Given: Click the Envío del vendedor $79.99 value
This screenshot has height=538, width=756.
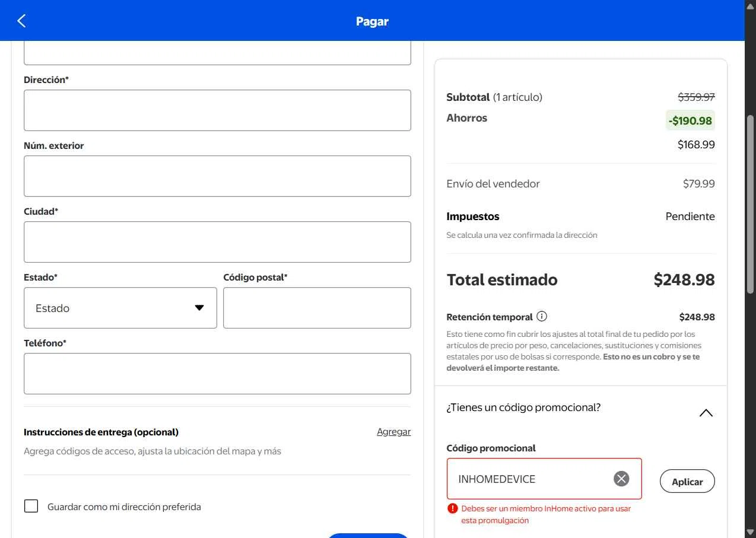Looking at the screenshot, I should coord(699,184).
